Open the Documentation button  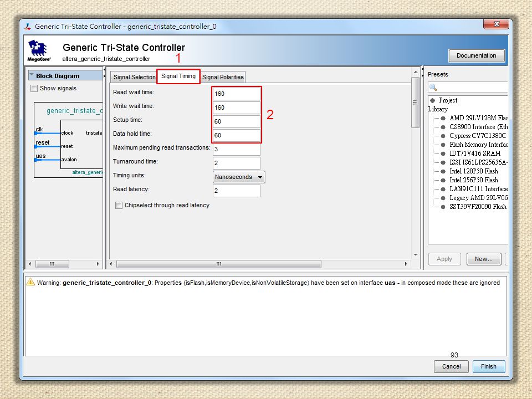477,55
